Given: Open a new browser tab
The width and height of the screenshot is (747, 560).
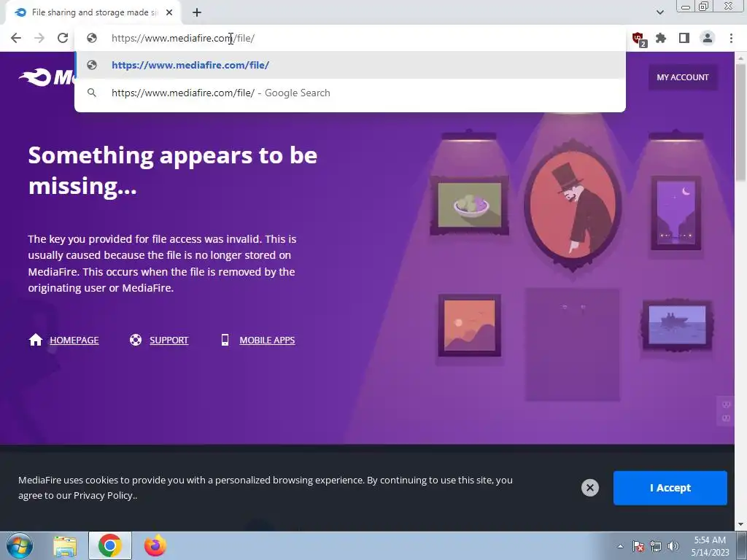Looking at the screenshot, I should coord(197,12).
